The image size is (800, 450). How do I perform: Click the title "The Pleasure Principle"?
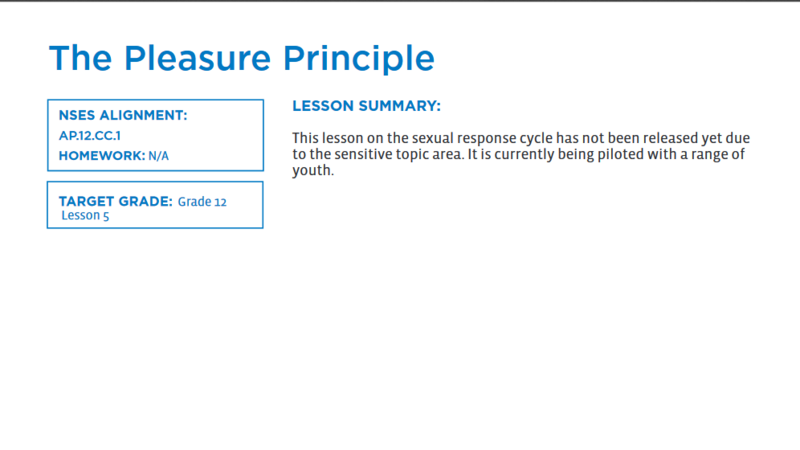(241, 58)
